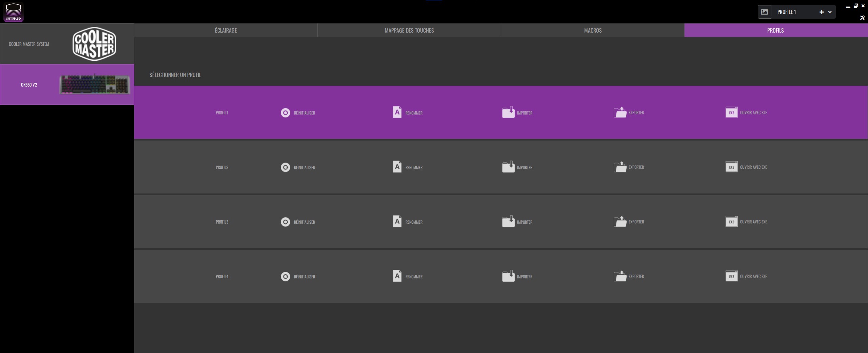Image resolution: width=868 pixels, height=353 pixels.
Task: Click the Ouvrir avec EXE icon for Profil1
Action: coord(731,112)
